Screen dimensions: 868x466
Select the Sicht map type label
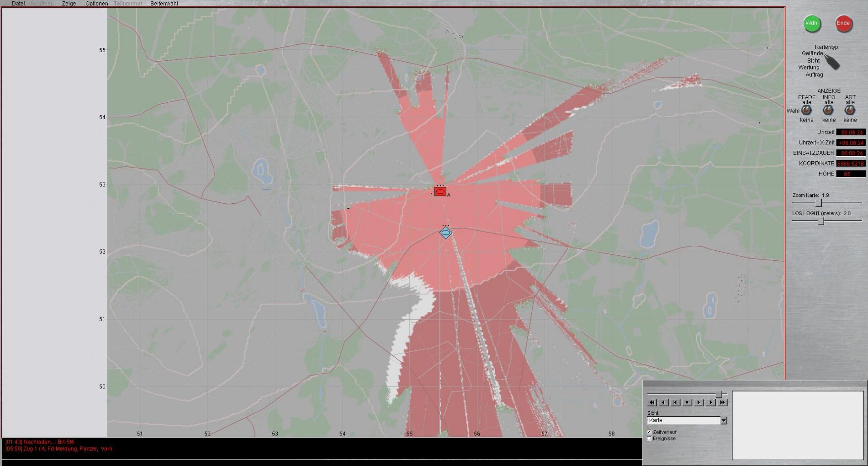pos(813,61)
